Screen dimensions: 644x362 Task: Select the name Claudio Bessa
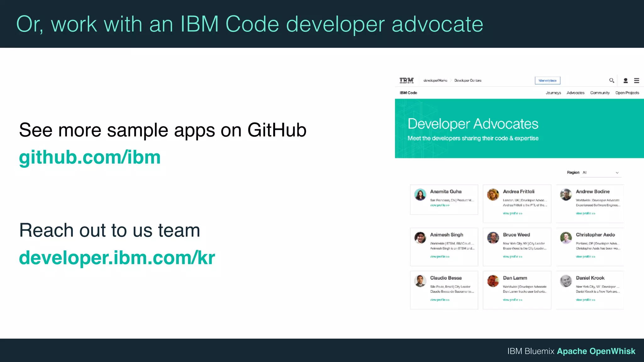[x=446, y=278]
